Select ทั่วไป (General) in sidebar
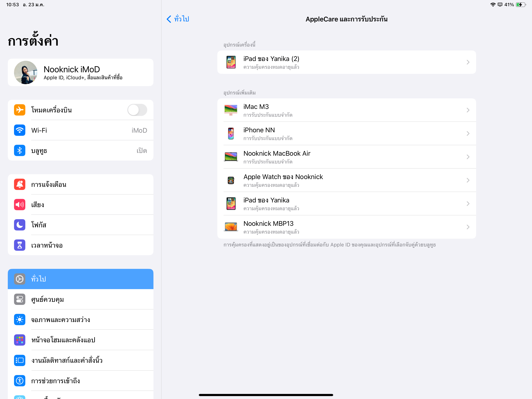This screenshot has height=399, width=532. click(81, 279)
